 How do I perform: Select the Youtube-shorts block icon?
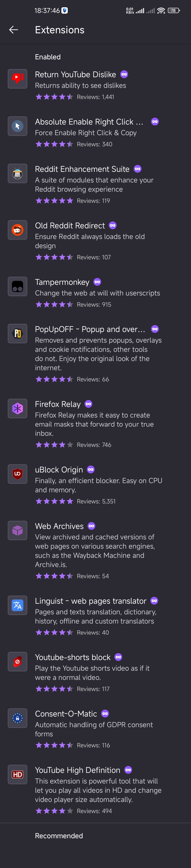(18, 661)
